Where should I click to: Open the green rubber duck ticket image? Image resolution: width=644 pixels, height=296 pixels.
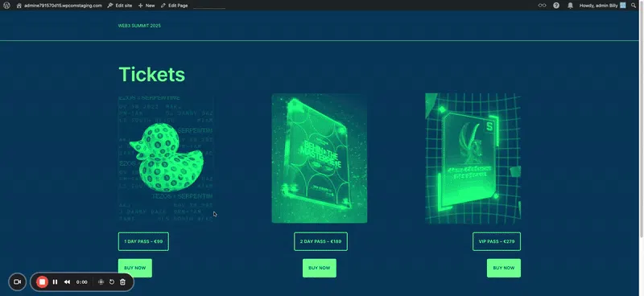point(166,158)
